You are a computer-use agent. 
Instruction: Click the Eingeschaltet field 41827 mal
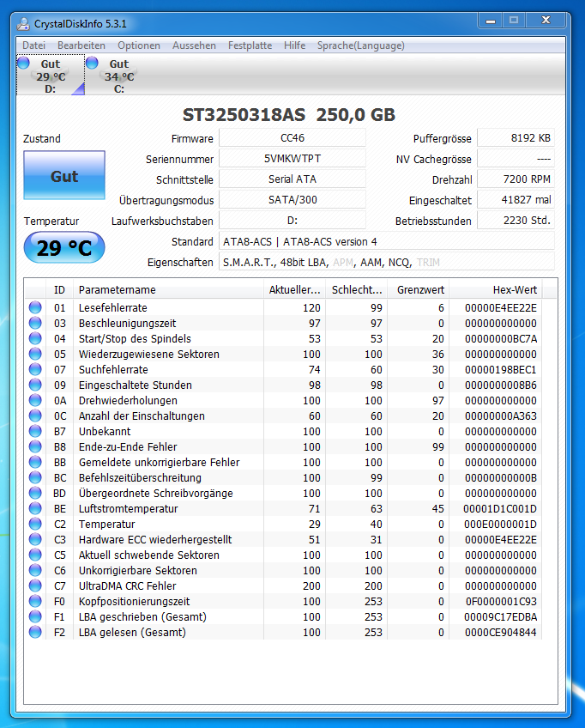(516, 200)
